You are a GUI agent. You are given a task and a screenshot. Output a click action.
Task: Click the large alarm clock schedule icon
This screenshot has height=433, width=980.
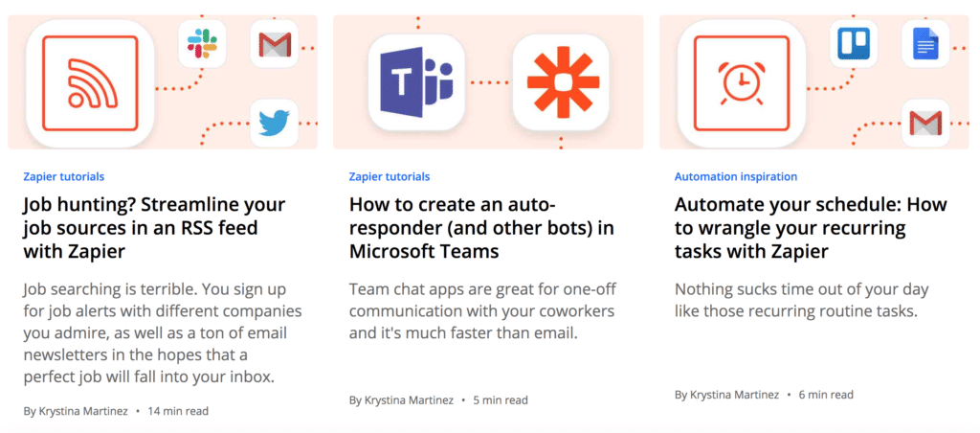click(x=742, y=82)
